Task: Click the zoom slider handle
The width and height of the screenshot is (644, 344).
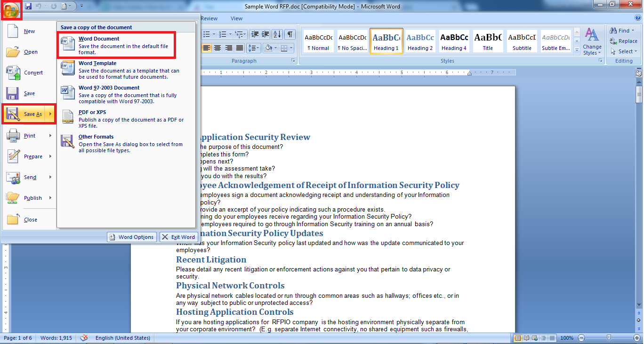Action: point(609,338)
